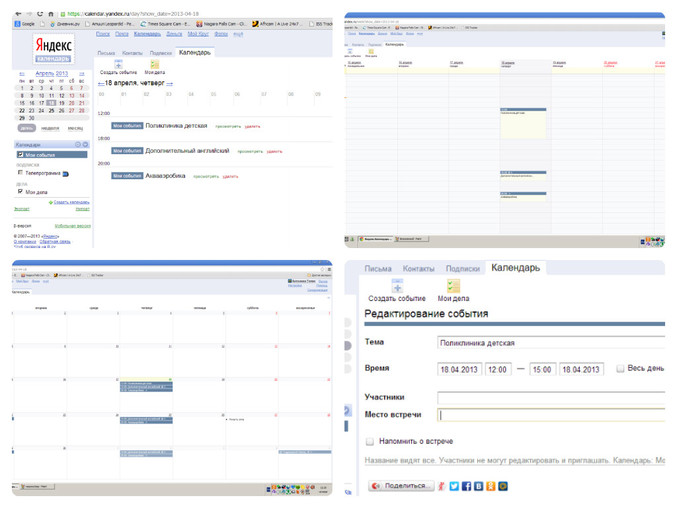This screenshot has height=508, width=677.
Task: Click Мои события tag beside Аквааэробика
Action: coord(127,176)
